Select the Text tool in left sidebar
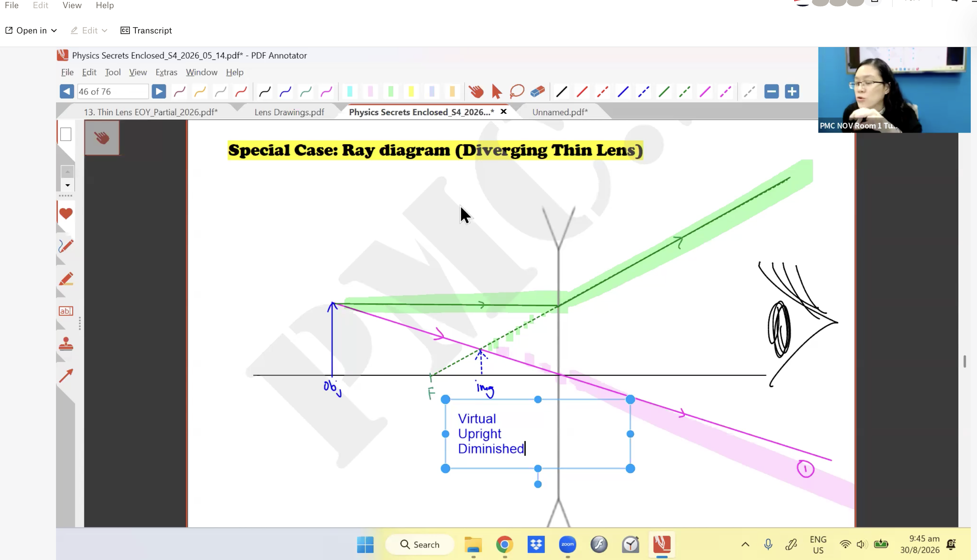 point(66,311)
